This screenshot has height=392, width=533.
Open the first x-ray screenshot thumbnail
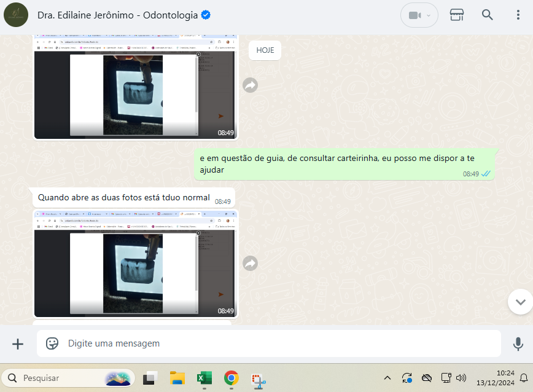coord(135,92)
